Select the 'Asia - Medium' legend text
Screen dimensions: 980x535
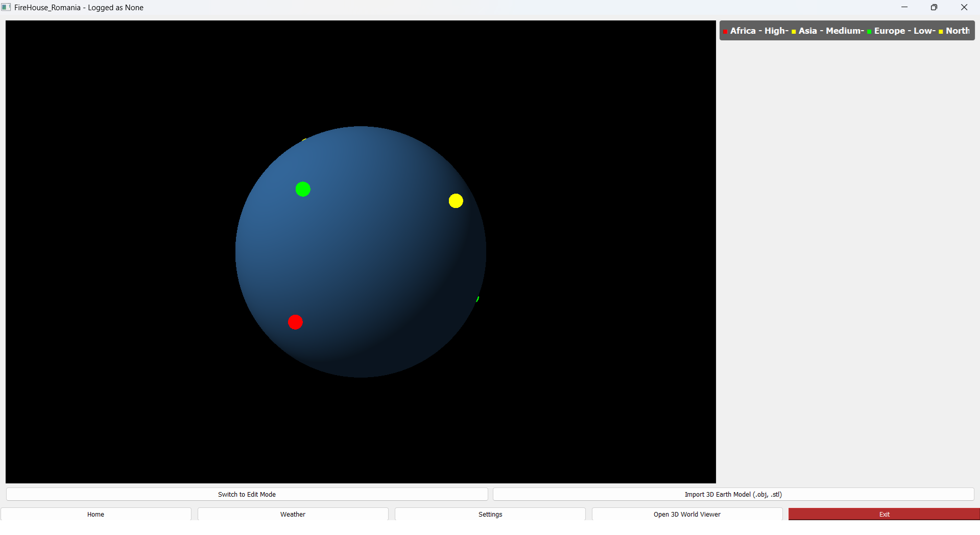click(830, 31)
